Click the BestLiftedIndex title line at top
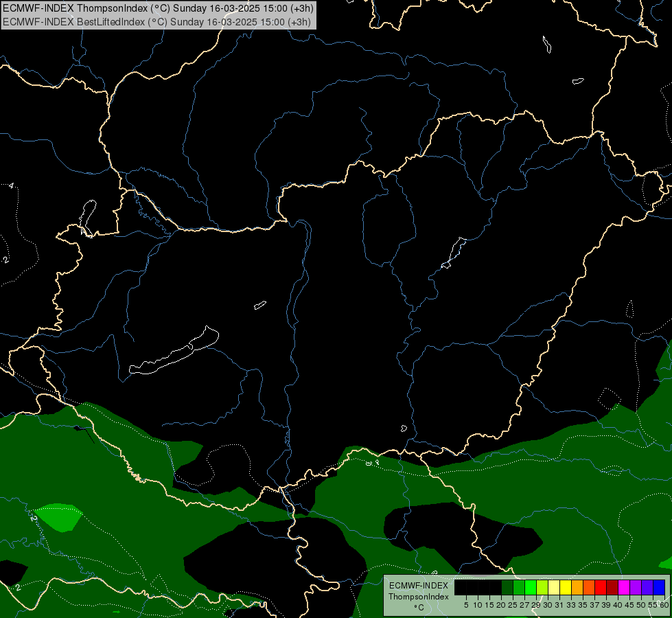This screenshot has height=618, width=672. click(x=157, y=22)
